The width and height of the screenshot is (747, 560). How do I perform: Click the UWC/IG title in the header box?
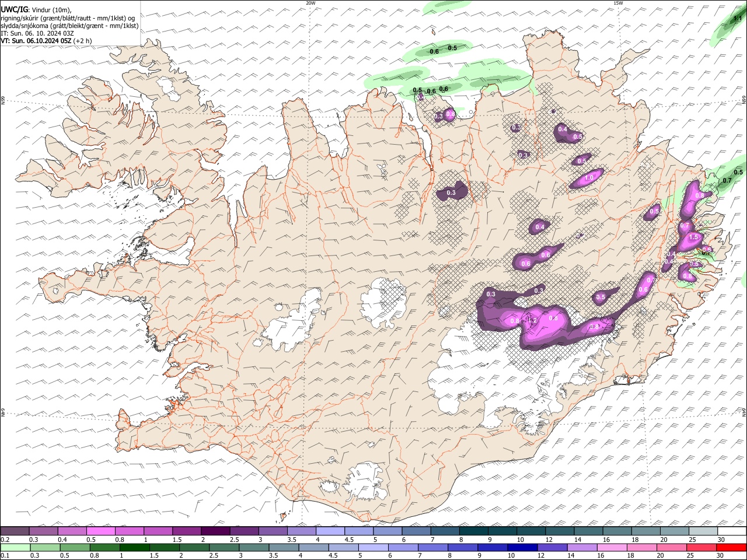[14, 9]
